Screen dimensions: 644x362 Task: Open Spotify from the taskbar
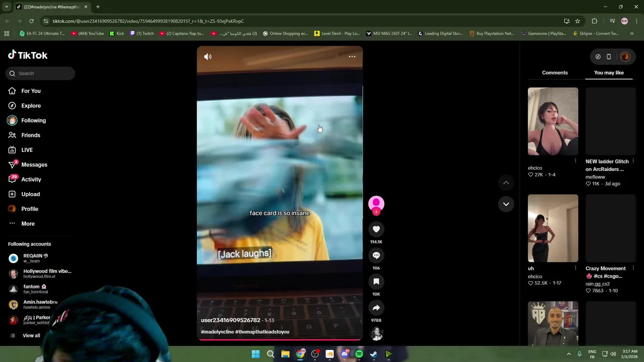tap(359, 354)
